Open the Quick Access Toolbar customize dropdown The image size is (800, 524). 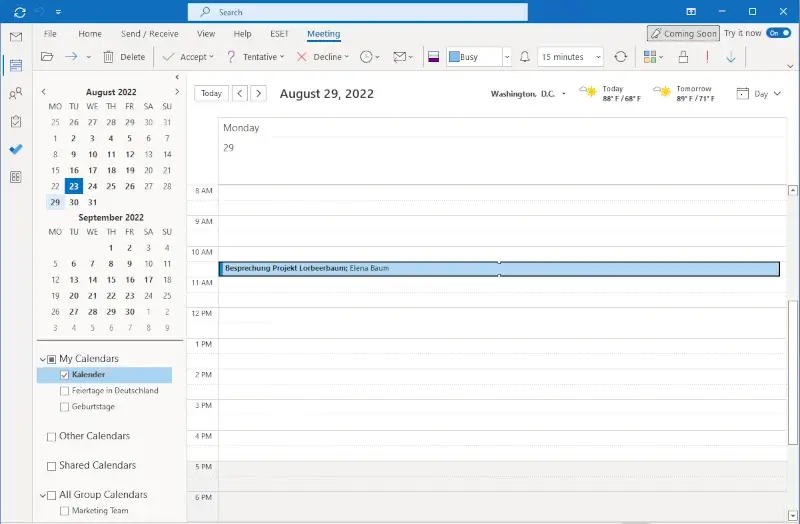(x=58, y=12)
